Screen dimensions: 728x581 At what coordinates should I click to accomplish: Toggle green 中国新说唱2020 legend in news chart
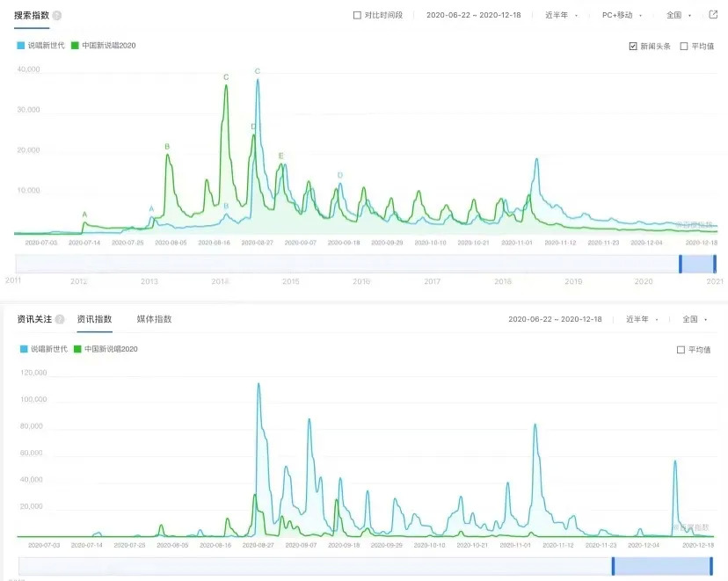106,349
